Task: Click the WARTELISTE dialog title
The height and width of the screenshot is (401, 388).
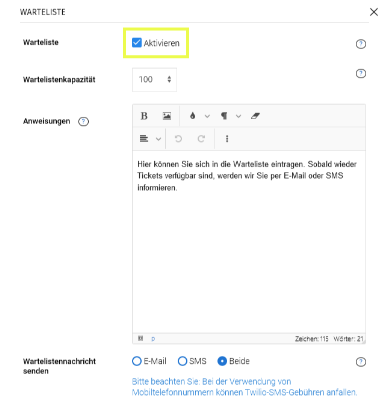Action: click(43, 12)
